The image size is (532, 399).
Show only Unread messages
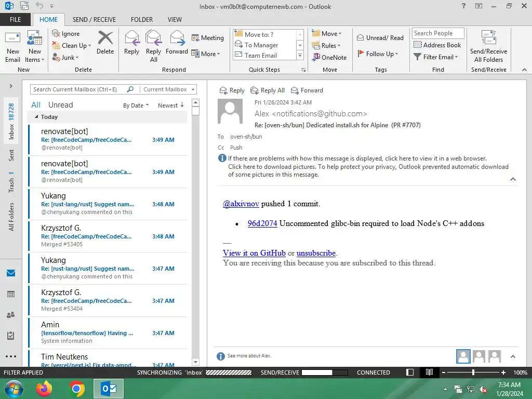tap(60, 105)
